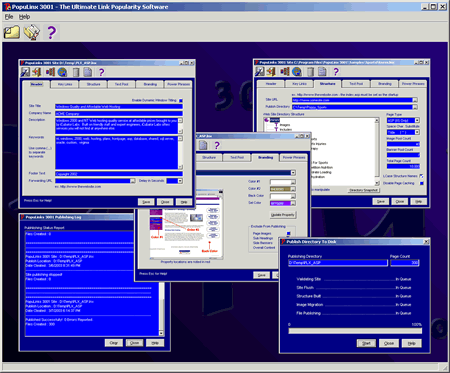The width and height of the screenshot is (450, 373).
Task: Click Clear in the Publishing Log window
Action: (x=114, y=343)
